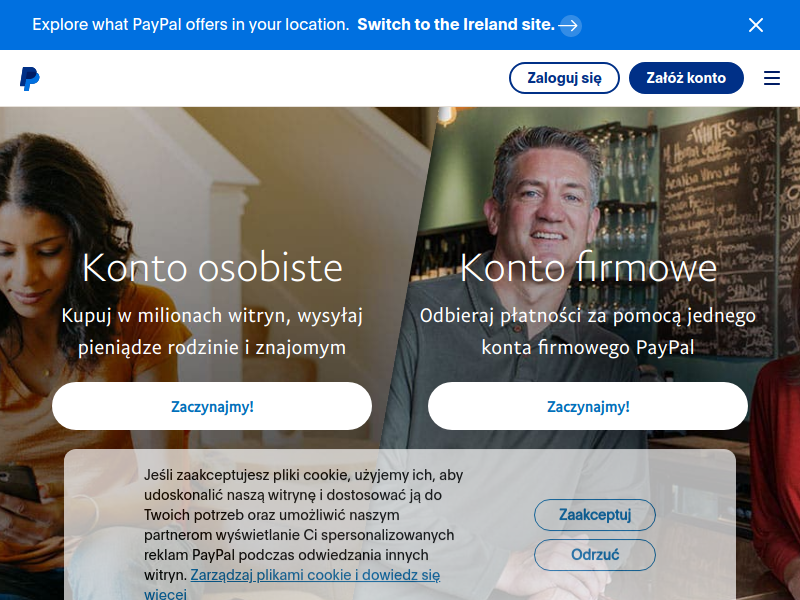
Task: Click the Konto osobiste heading
Action: click(x=212, y=267)
